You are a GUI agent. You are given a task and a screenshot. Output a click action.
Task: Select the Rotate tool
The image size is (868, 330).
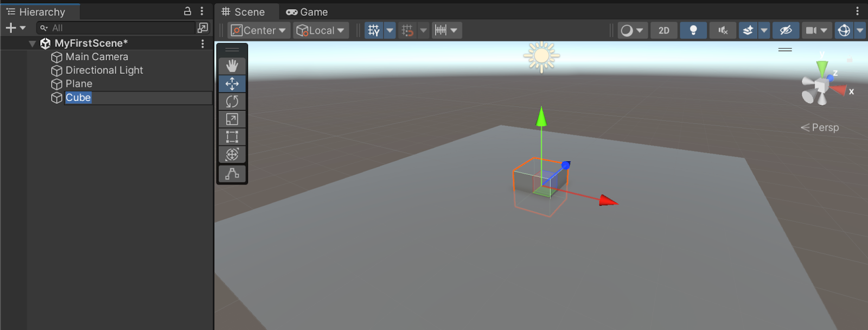tap(232, 101)
